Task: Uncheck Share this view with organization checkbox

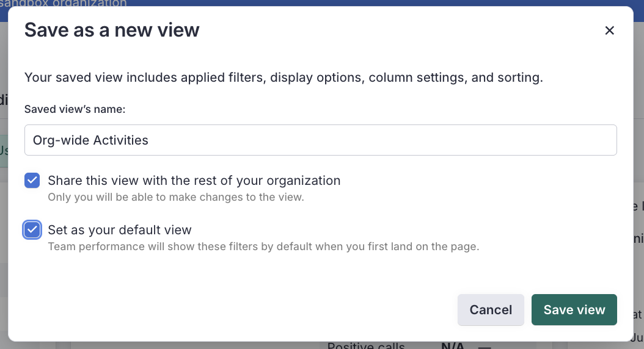Action: [x=32, y=181]
